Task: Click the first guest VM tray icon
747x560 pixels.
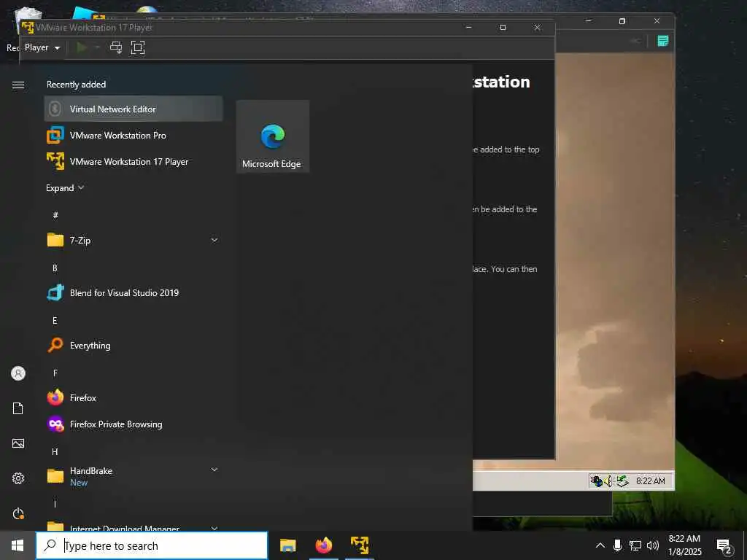Action: click(597, 481)
